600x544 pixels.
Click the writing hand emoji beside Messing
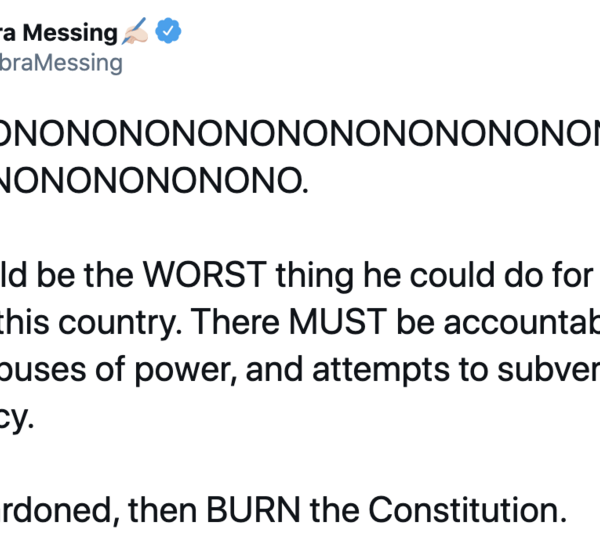pyautogui.click(x=135, y=33)
